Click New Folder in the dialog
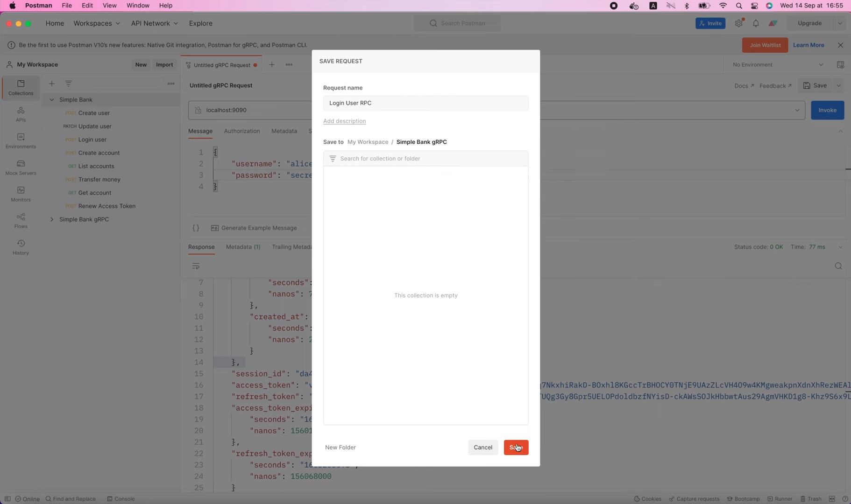 [x=340, y=448]
